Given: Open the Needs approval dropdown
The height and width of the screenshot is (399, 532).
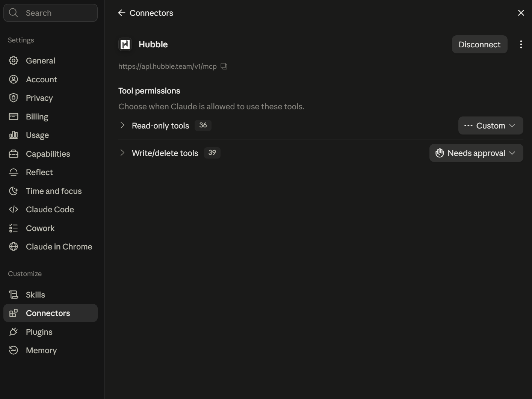Looking at the screenshot, I should coord(476,153).
